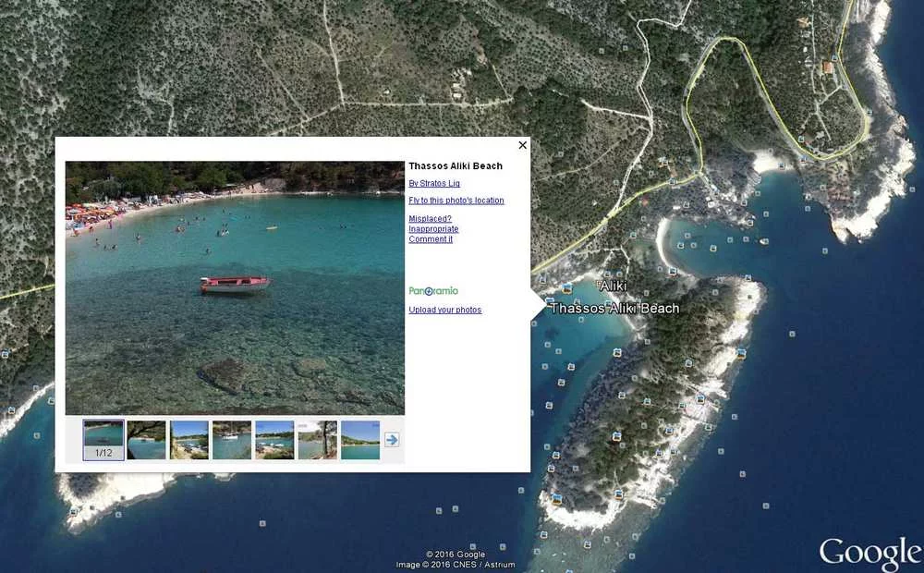The width and height of the screenshot is (924, 573).
Task: Click the 'Aliki' place label on map
Action: 613,286
